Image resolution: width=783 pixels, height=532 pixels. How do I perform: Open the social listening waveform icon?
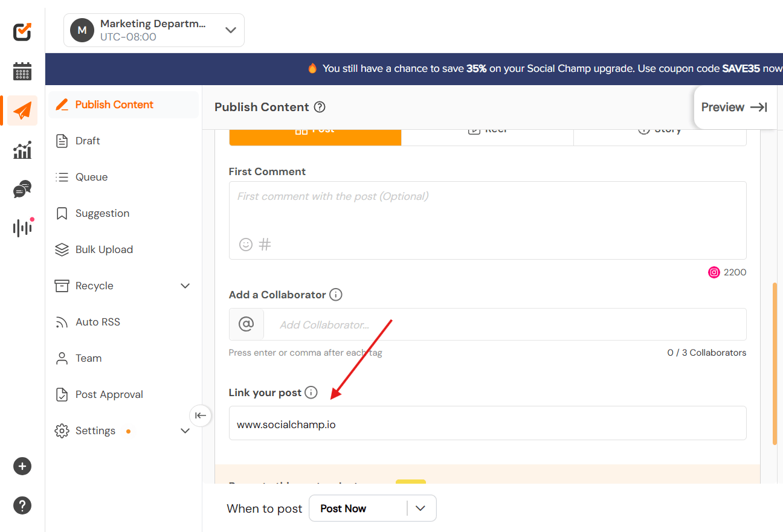coord(22,228)
